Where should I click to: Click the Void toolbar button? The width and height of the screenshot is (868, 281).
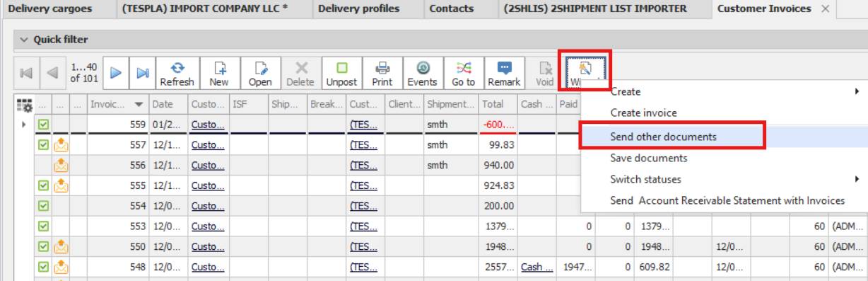545,73
